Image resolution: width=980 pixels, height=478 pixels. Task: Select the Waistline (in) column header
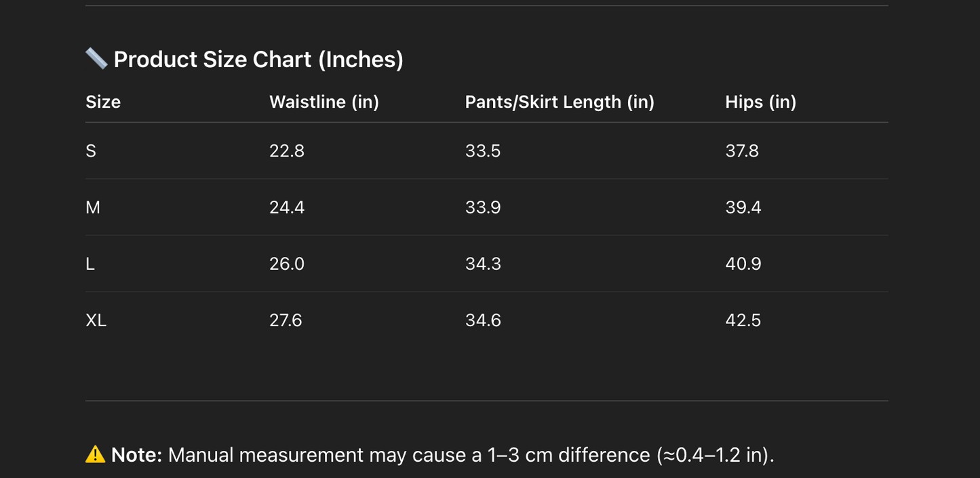pyautogui.click(x=324, y=102)
